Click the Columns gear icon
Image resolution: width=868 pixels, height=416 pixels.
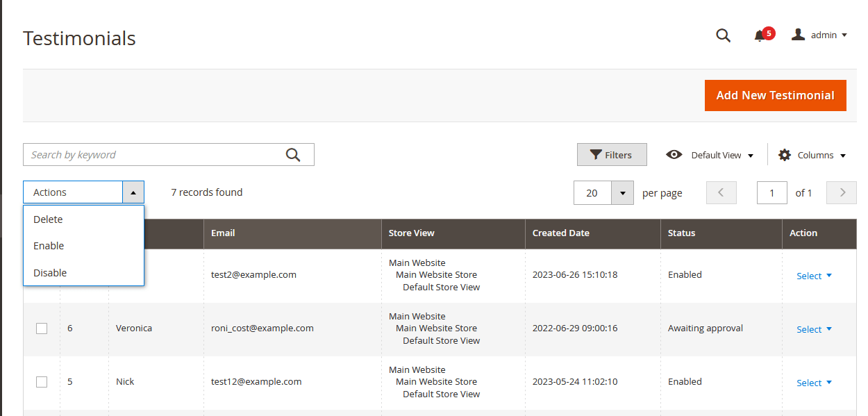click(785, 155)
